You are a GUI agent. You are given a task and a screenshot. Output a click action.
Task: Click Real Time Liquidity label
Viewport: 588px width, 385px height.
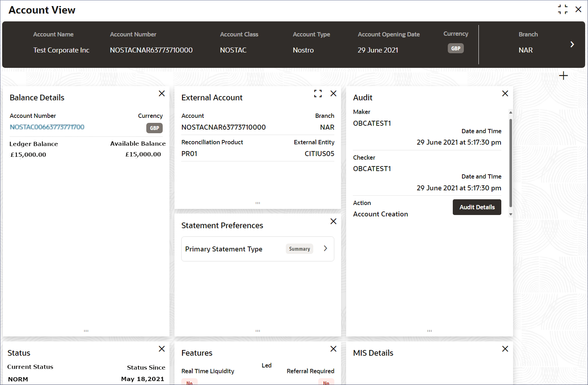(x=208, y=371)
